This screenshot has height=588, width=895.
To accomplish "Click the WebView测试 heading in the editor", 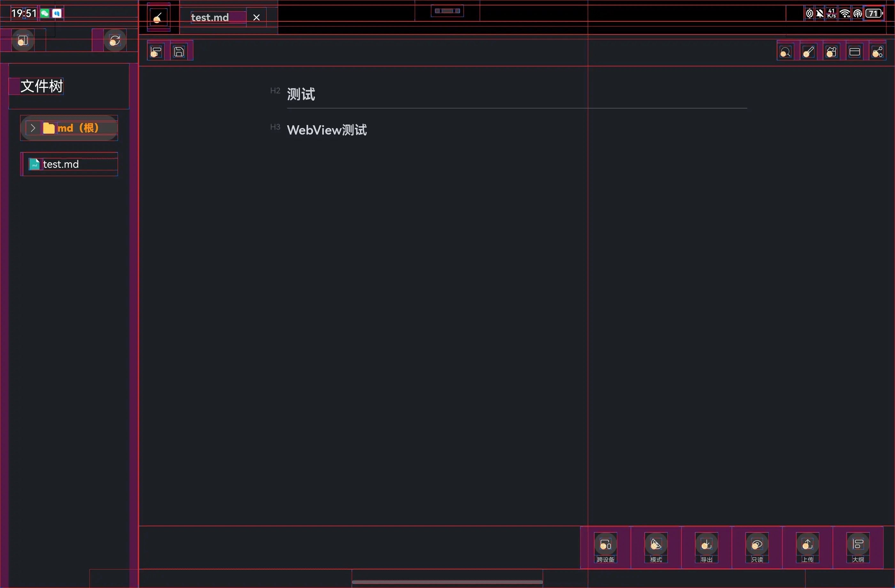I will [x=326, y=130].
